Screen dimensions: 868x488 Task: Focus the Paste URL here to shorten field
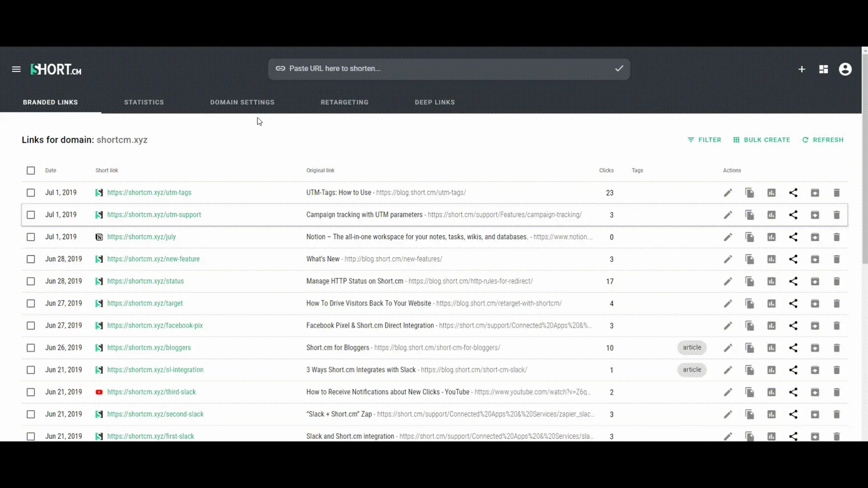pyautogui.click(x=449, y=69)
